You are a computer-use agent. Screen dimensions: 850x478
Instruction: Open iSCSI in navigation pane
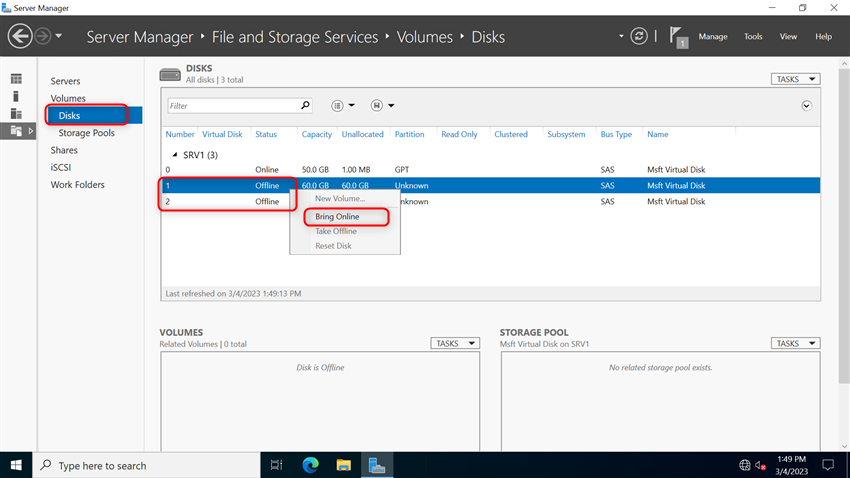(61, 167)
